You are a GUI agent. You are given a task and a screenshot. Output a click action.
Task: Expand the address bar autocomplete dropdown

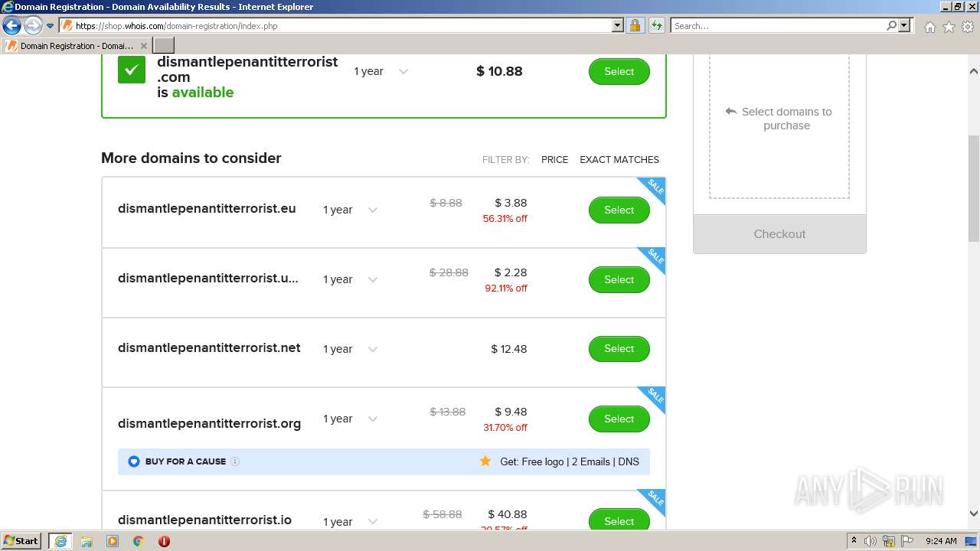(x=618, y=25)
